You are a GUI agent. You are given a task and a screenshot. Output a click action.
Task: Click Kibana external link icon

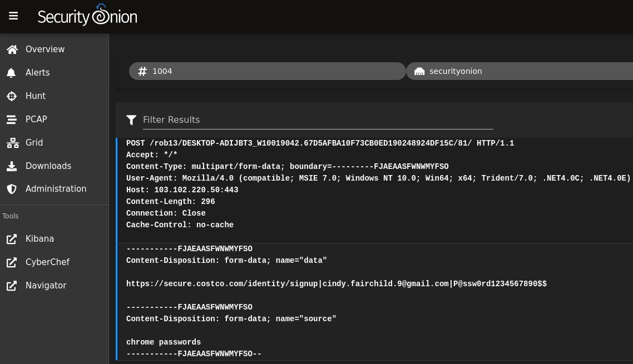12,239
